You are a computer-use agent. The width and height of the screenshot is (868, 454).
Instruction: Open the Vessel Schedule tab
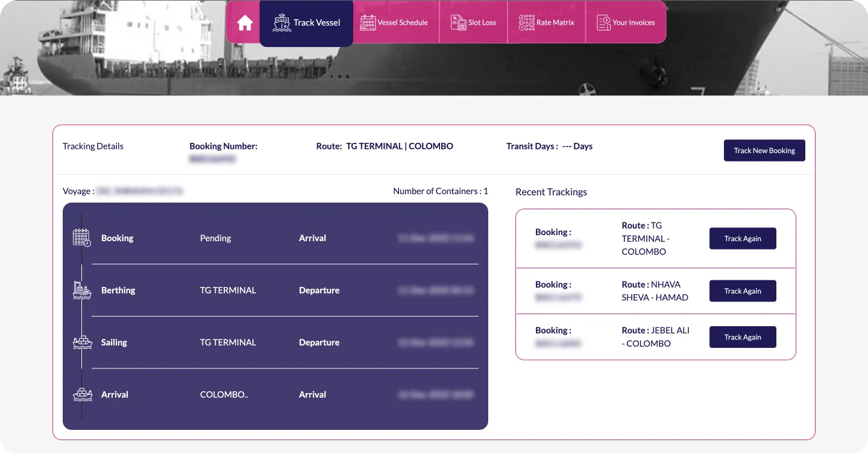(x=396, y=22)
